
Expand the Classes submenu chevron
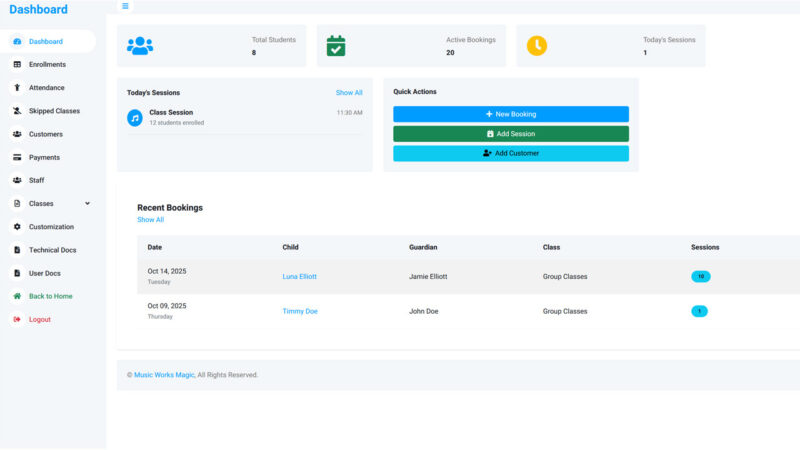87,203
